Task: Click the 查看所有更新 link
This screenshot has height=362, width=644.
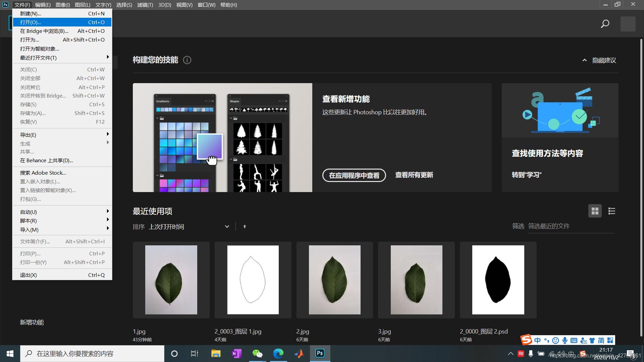Action: pos(414,175)
